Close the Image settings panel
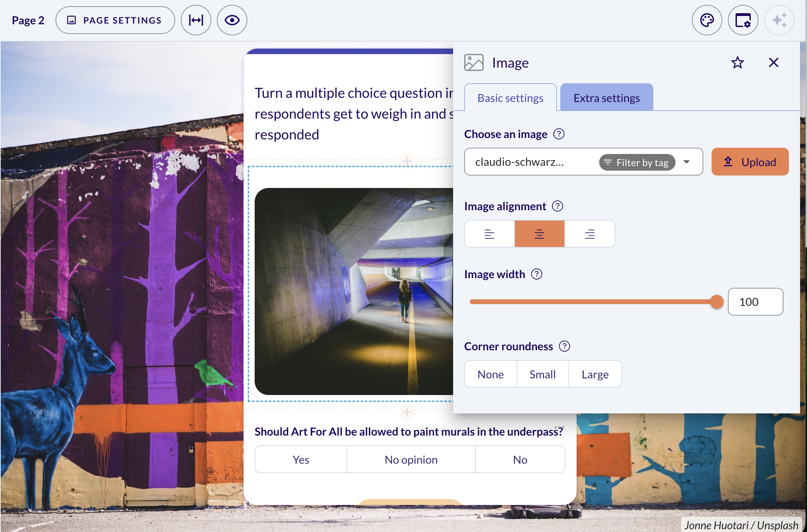This screenshot has width=807, height=532. (773, 63)
